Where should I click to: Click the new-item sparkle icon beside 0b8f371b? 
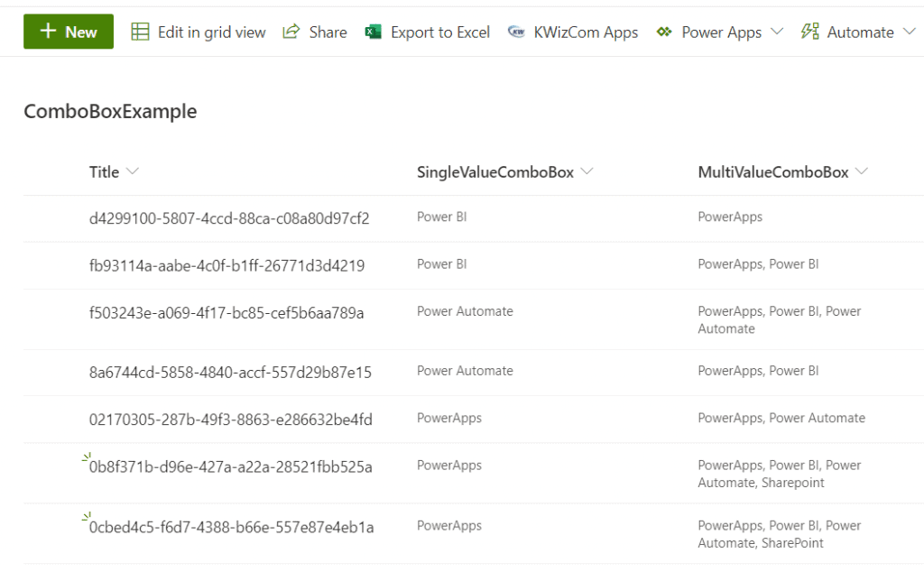[x=87, y=457]
